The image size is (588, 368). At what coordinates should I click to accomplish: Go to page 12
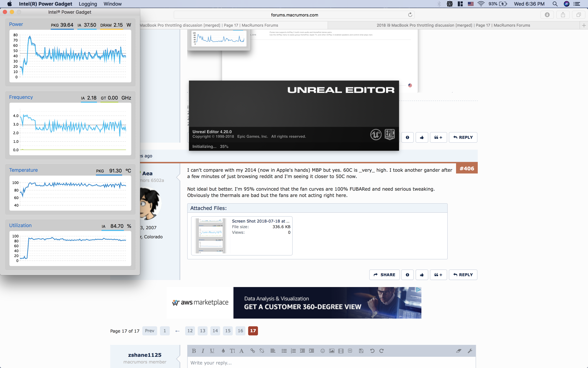190,331
